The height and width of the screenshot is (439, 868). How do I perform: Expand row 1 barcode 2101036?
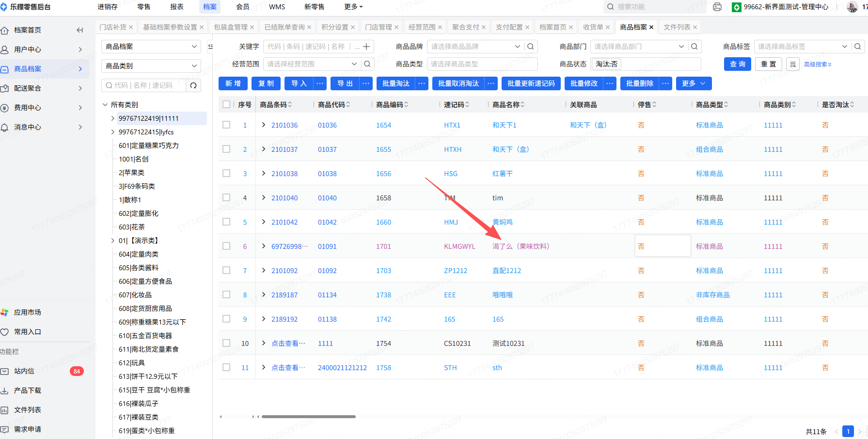(264, 125)
